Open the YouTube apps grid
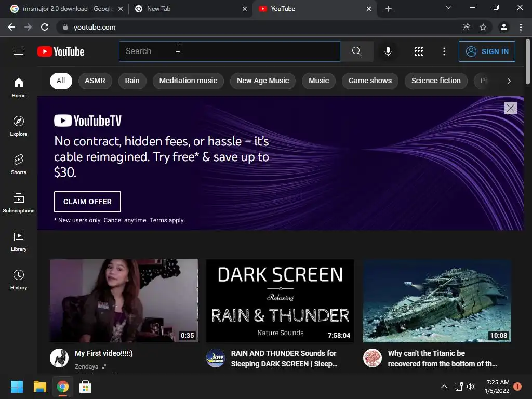532x399 pixels. [419, 51]
